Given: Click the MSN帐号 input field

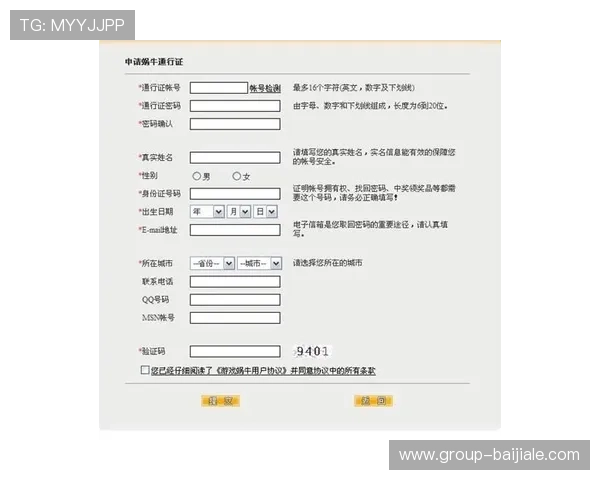Looking at the screenshot, I should click(x=235, y=318).
